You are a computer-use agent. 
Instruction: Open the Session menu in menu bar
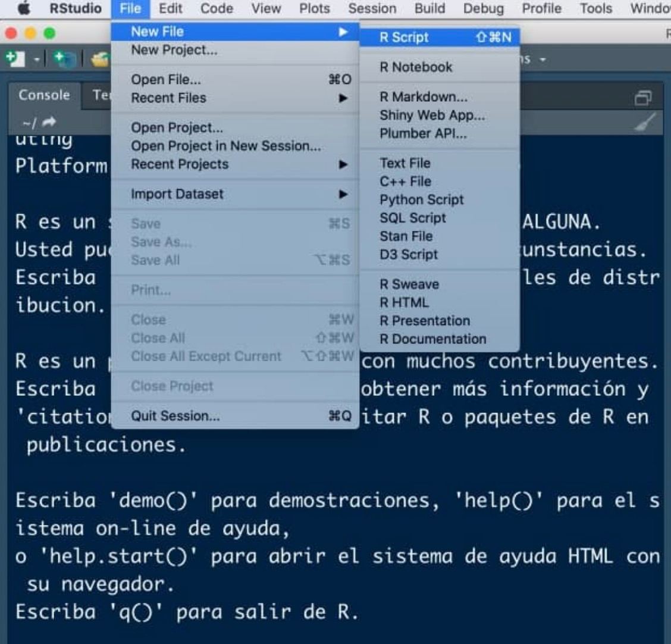click(372, 8)
